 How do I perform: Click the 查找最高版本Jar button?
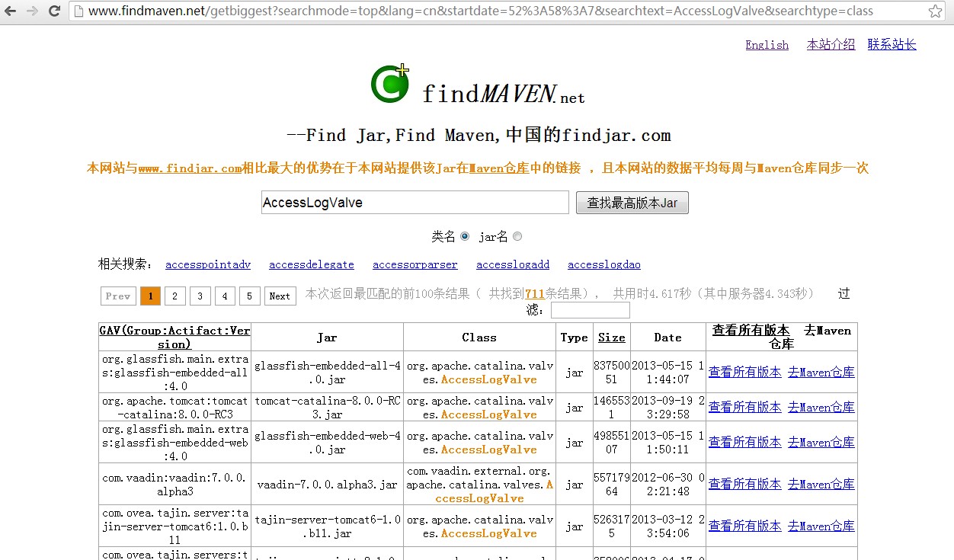tap(632, 203)
